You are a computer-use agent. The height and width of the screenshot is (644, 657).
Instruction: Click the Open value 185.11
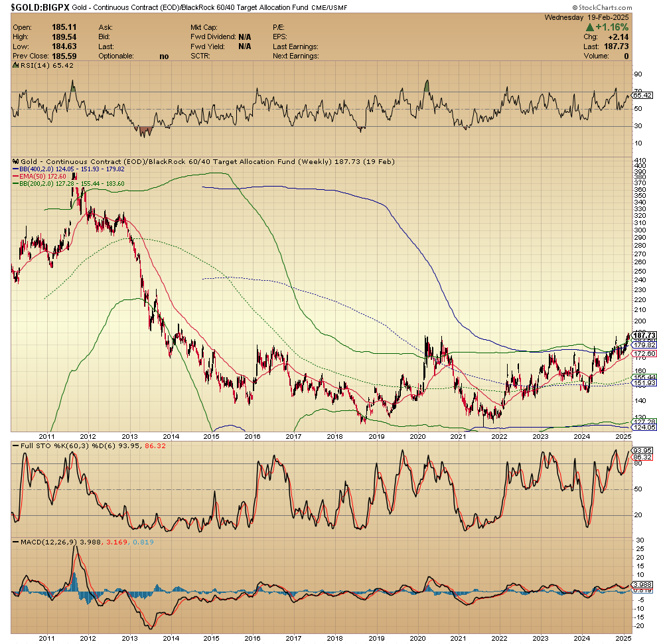[64, 27]
